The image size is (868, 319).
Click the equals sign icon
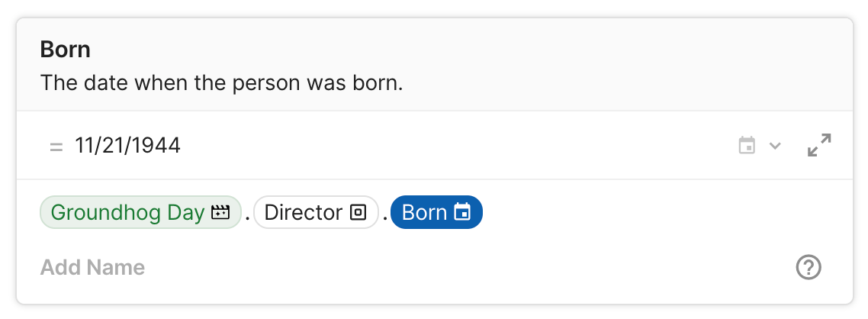(x=56, y=146)
